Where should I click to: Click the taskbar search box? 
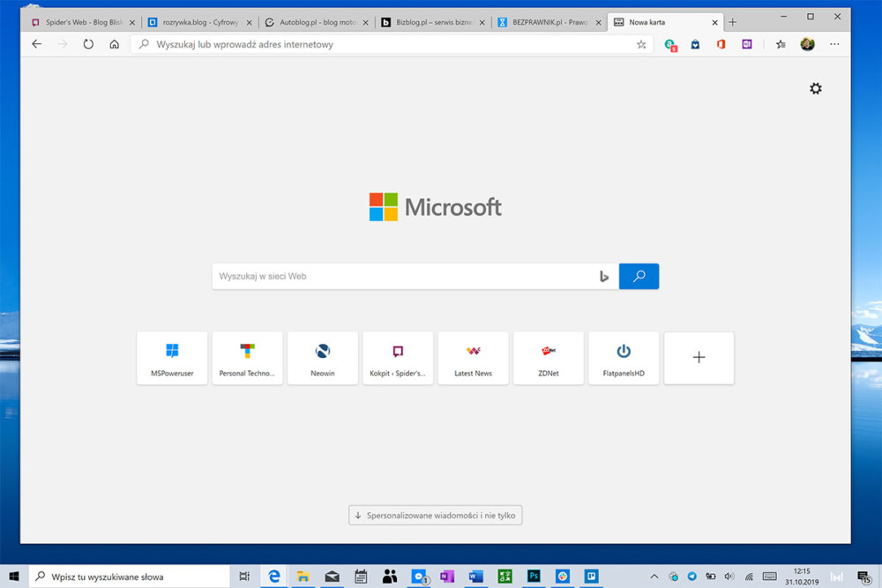tap(130, 577)
